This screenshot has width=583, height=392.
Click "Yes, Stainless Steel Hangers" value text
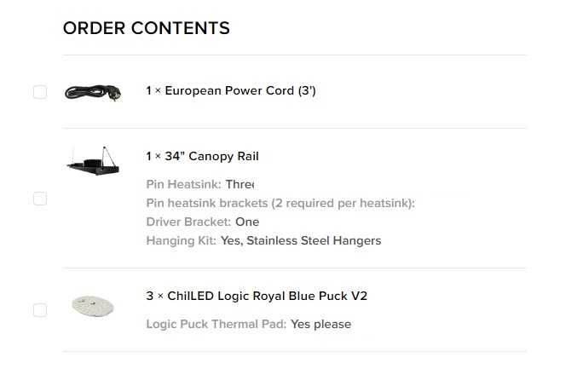coord(301,240)
